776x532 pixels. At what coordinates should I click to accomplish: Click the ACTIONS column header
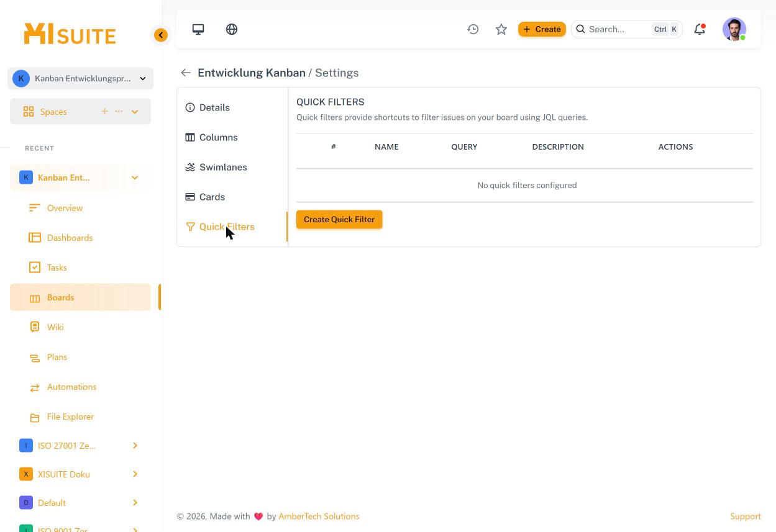(675, 147)
